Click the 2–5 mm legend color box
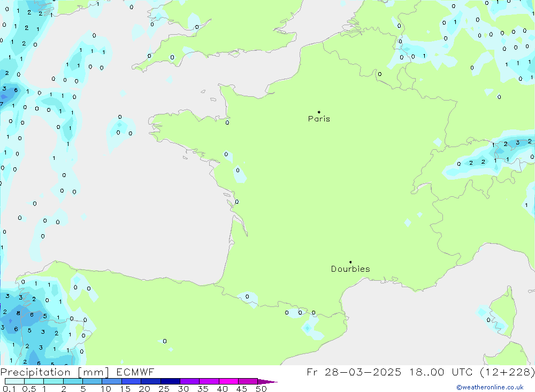535x392 pixels. 73,381
